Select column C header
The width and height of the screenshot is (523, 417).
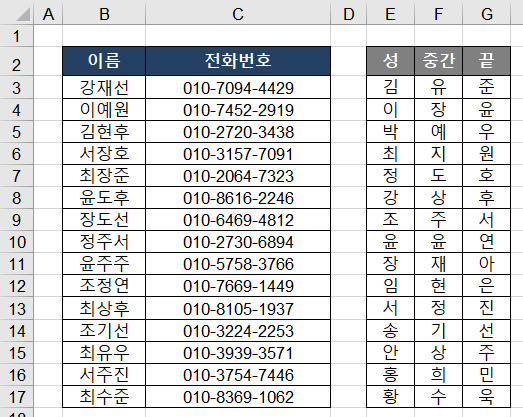tap(238, 14)
